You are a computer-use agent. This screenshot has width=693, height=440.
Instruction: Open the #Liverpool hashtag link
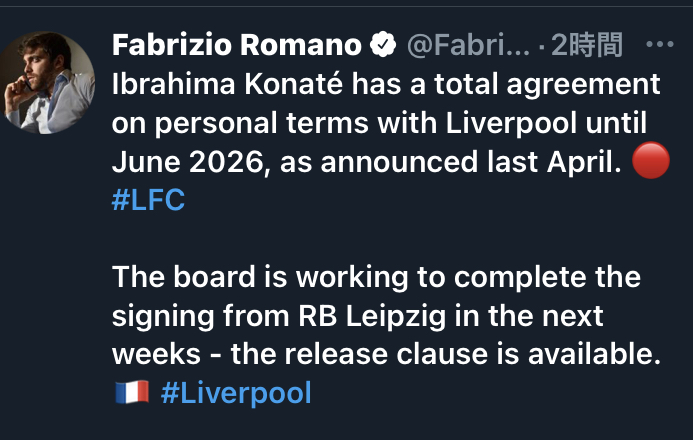coord(236,393)
